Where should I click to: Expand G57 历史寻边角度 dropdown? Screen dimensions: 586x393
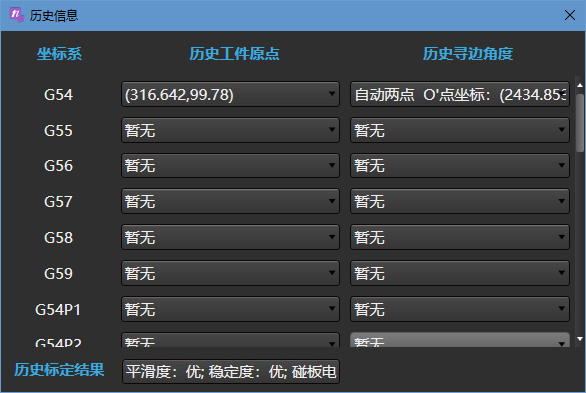click(x=460, y=201)
